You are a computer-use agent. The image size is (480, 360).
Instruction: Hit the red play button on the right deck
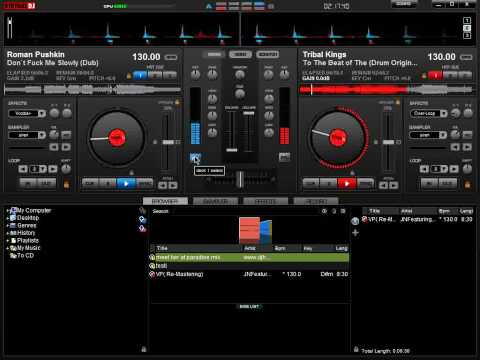pos(347,184)
